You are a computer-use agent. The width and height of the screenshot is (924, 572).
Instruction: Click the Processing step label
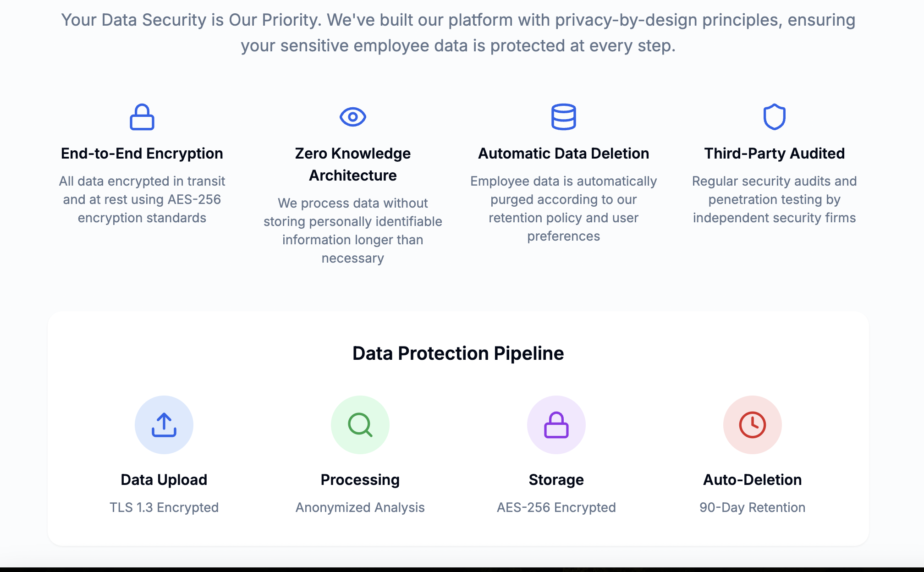[x=360, y=480]
